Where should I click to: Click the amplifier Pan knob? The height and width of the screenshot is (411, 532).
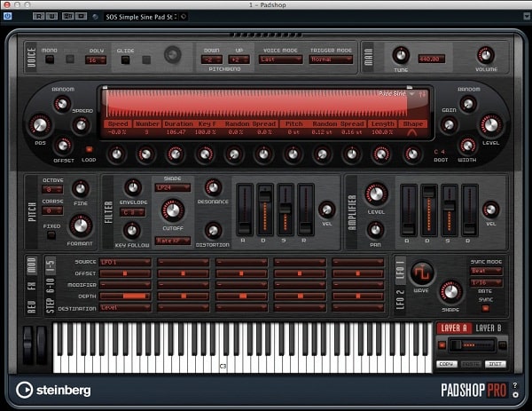375,230
